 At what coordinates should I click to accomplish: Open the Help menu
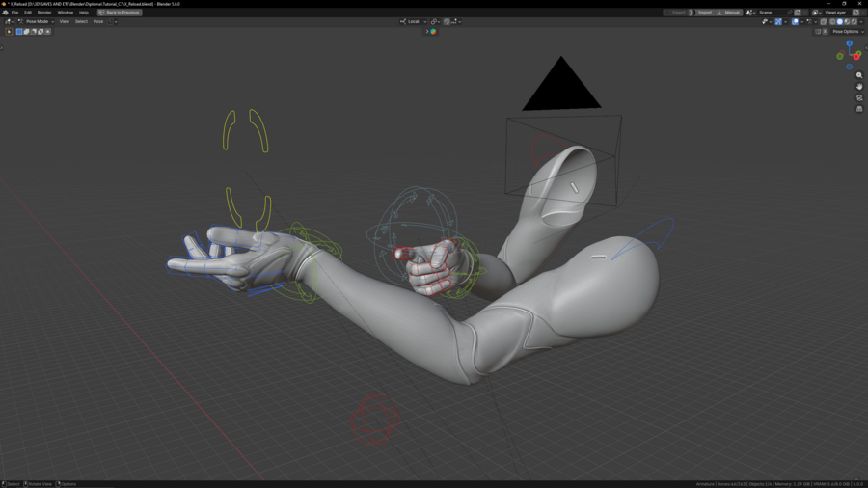[84, 13]
